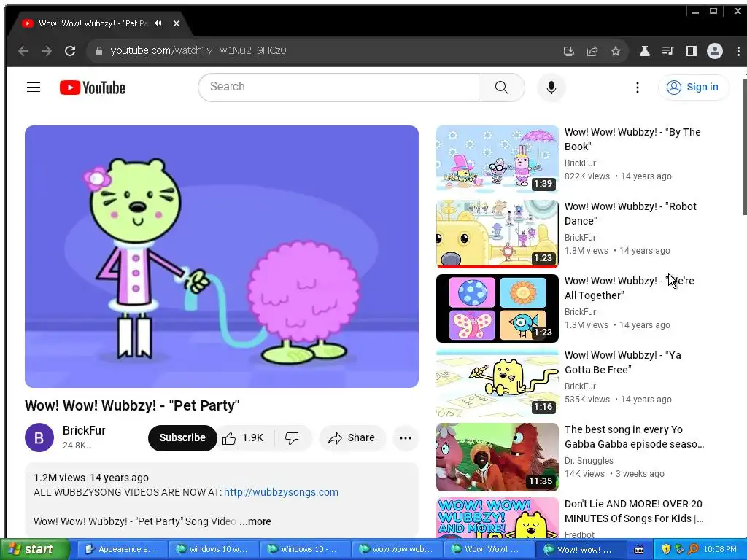Switch to "Windows 10 - ..." taskbar item

point(305,549)
